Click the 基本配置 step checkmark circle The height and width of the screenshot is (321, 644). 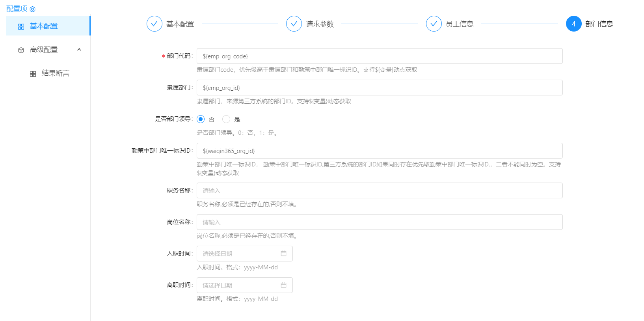(154, 24)
